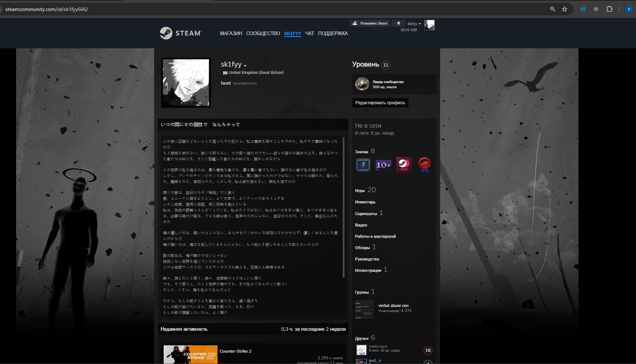Open the sk1fyy account dropdown in header
This screenshot has height=364, width=636.
tap(414, 23)
